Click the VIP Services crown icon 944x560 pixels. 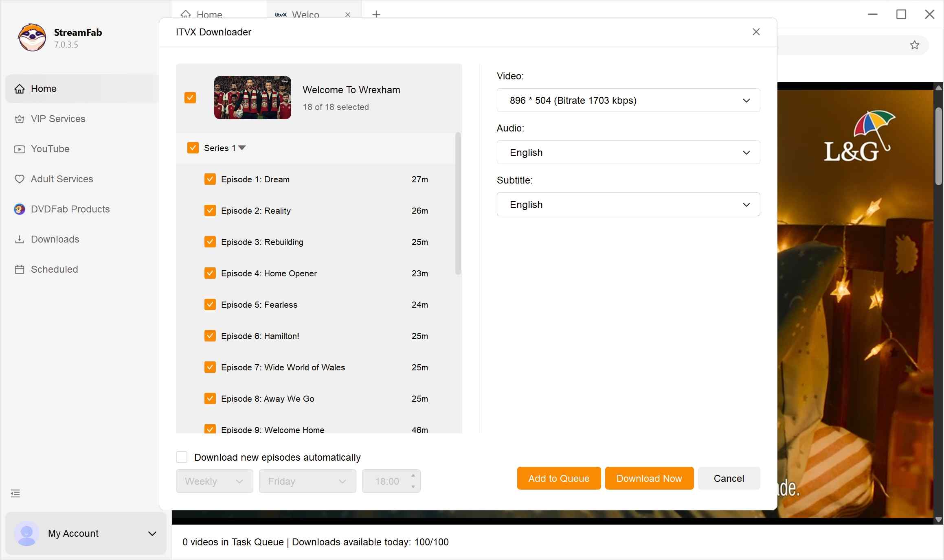coord(20,119)
